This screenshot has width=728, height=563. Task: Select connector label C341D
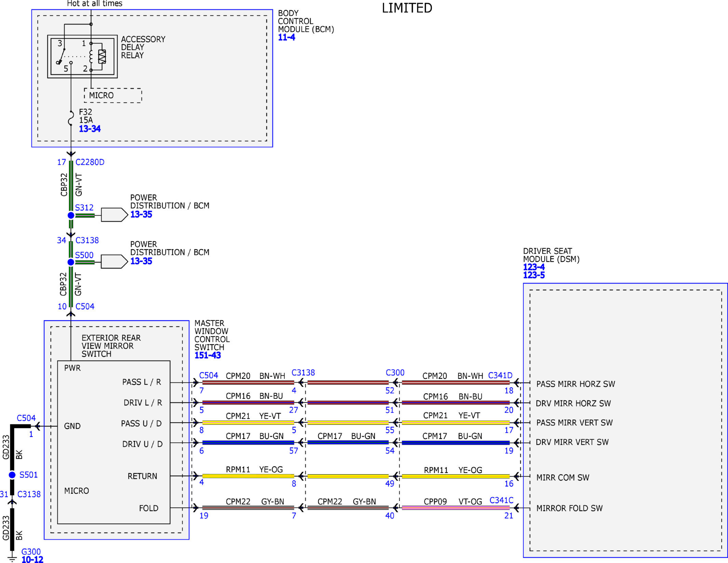(500, 375)
